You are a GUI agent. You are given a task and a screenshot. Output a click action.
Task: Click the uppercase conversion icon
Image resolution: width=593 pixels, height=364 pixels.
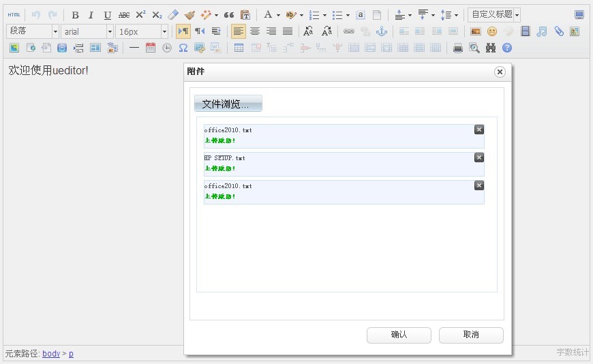pos(308,31)
